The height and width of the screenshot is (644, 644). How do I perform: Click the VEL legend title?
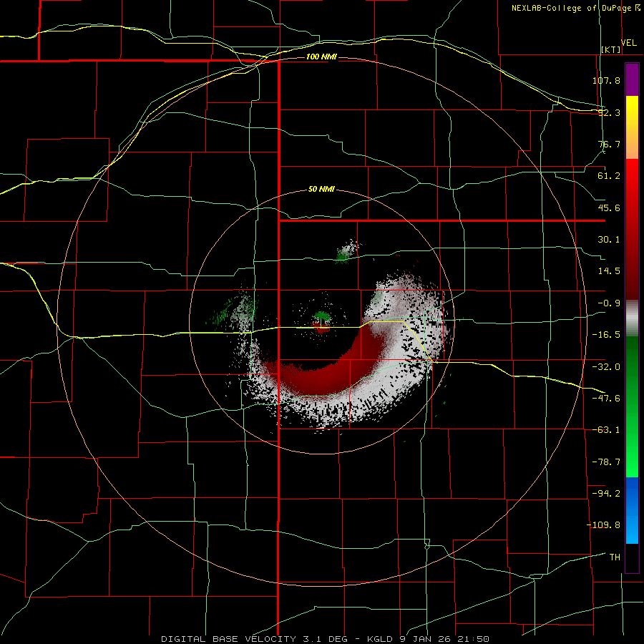(628, 42)
